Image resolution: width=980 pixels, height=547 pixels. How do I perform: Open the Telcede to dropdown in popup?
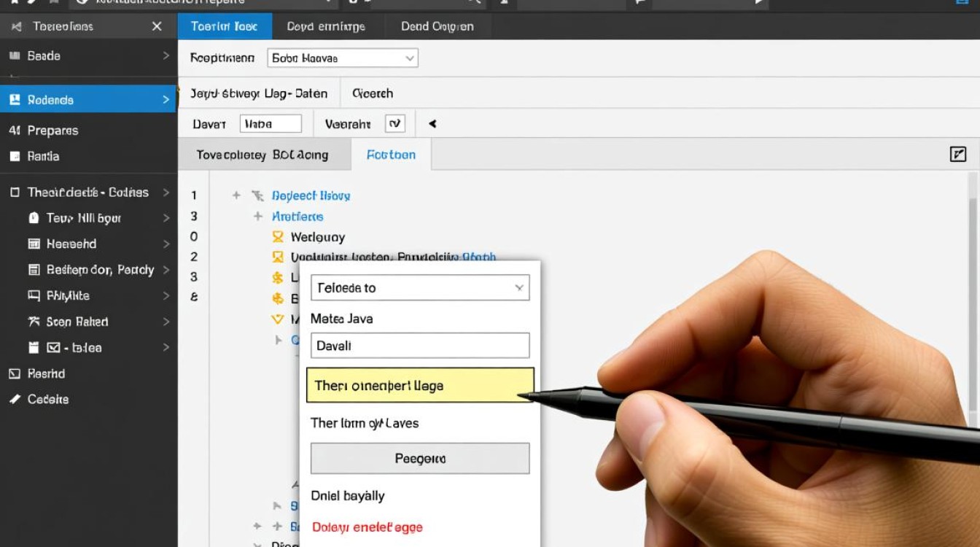tap(420, 288)
